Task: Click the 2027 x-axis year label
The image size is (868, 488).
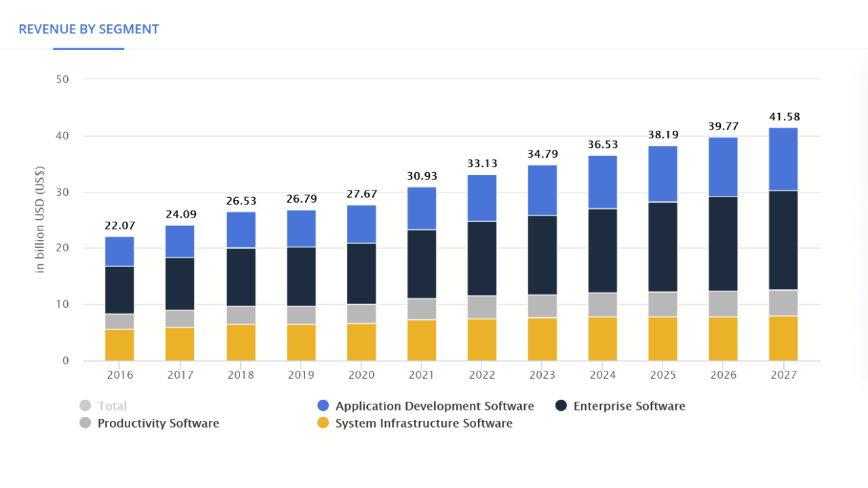Action: [x=784, y=375]
